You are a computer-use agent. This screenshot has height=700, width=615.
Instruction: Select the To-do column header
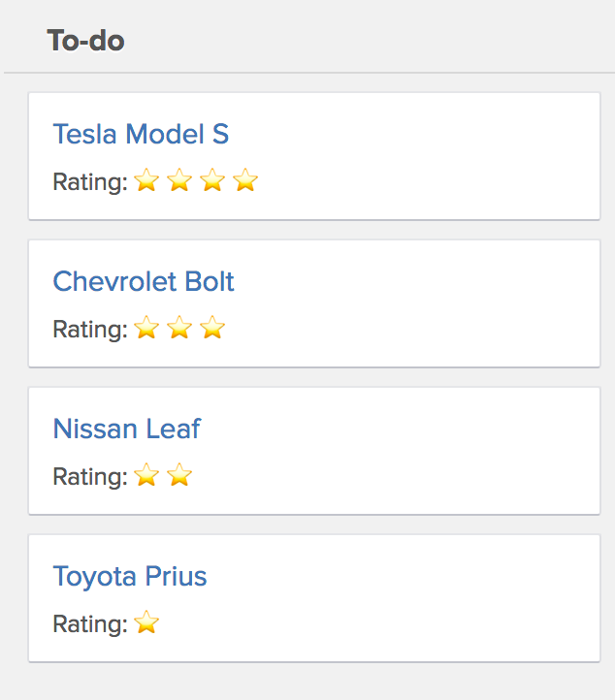(85, 40)
